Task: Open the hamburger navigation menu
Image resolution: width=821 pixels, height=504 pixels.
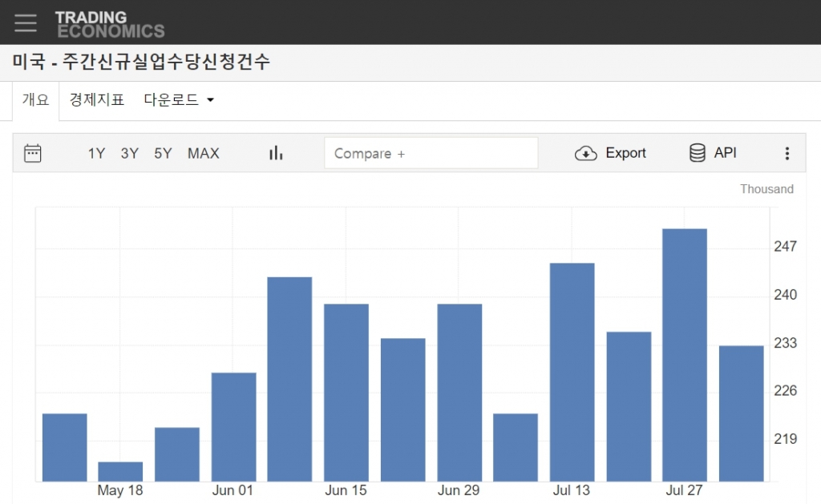Action: tap(26, 22)
